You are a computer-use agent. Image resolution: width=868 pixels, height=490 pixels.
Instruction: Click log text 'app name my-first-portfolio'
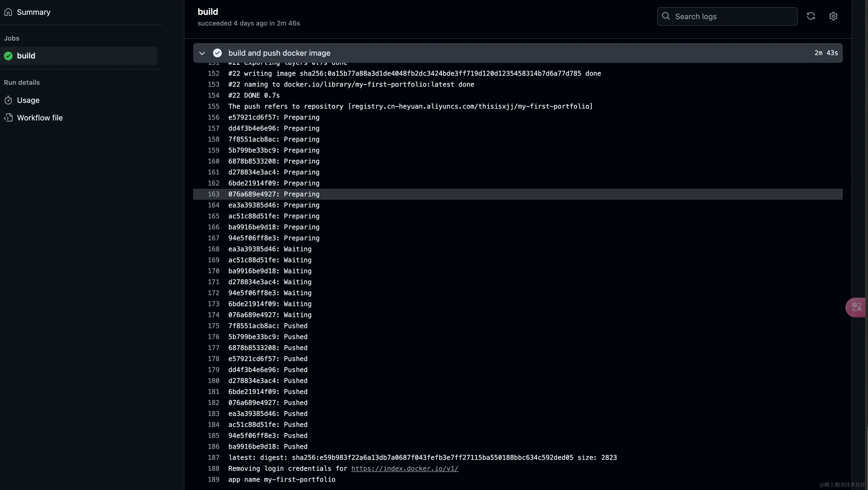(x=282, y=480)
